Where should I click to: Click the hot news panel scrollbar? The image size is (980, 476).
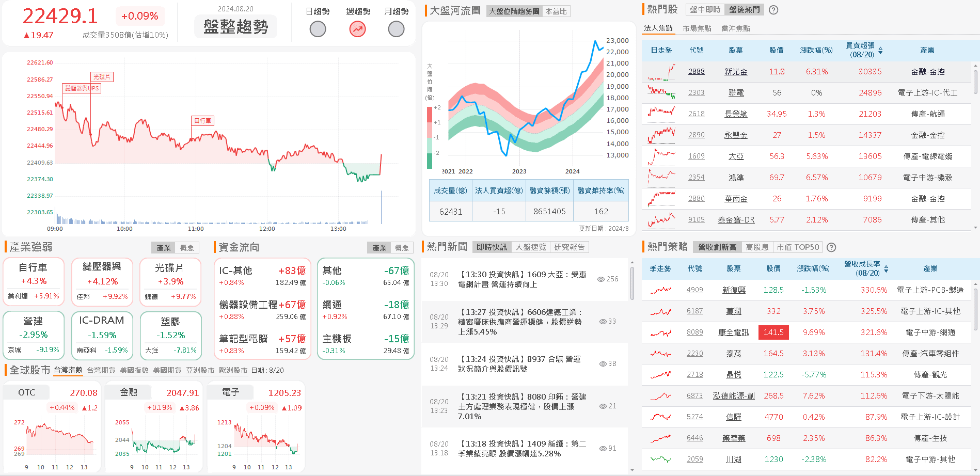(632, 282)
